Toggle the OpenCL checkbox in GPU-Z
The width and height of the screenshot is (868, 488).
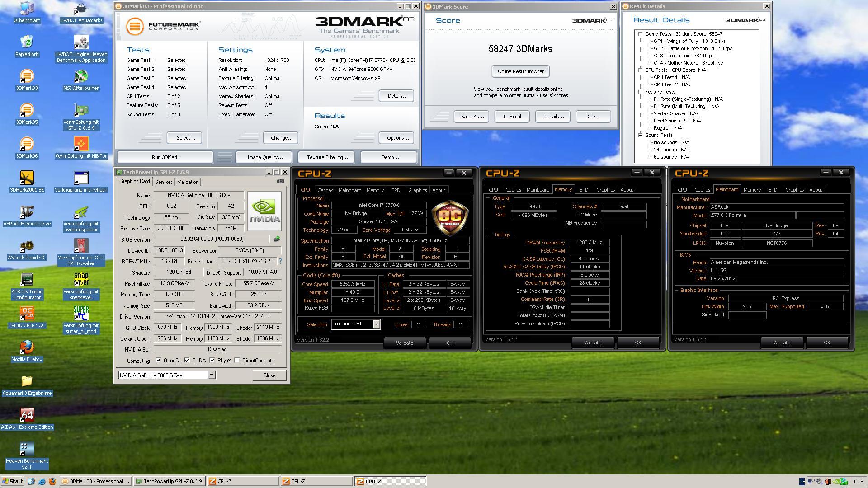[158, 361]
